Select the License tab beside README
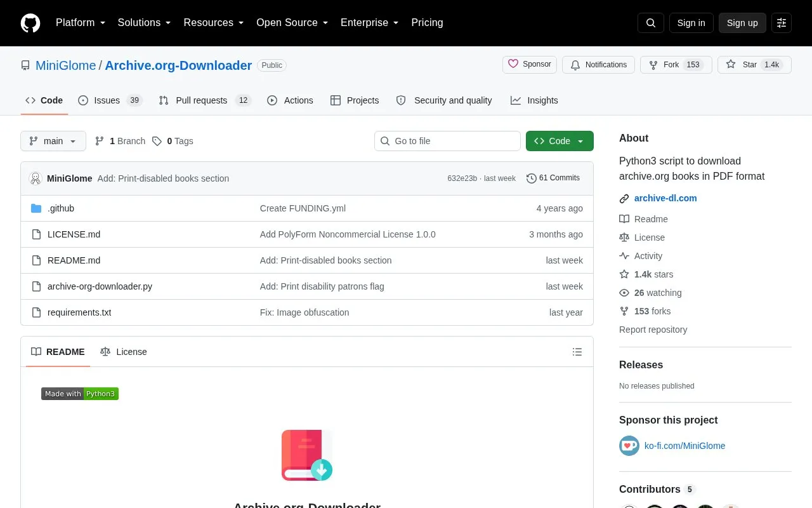Image resolution: width=812 pixels, height=508 pixels. pos(124,352)
